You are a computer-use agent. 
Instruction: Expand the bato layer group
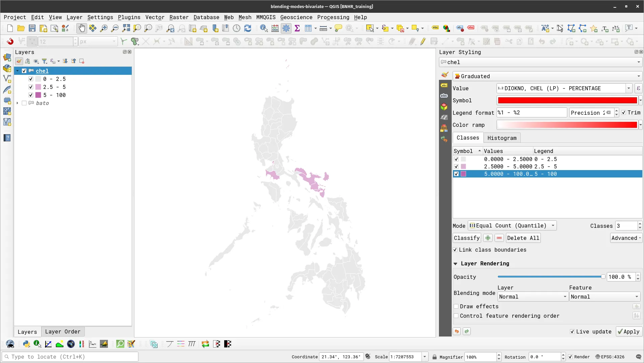pos(17,103)
